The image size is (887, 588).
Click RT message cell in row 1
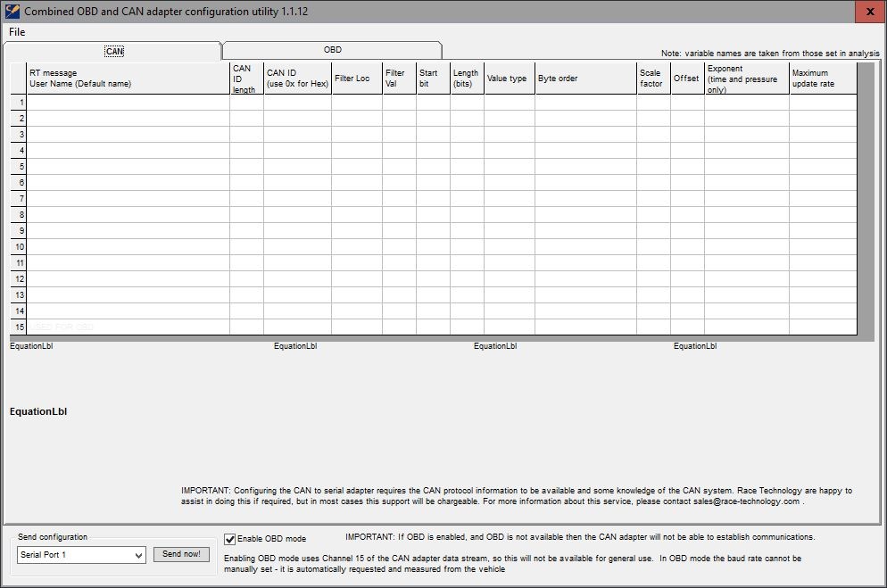(128, 103)
